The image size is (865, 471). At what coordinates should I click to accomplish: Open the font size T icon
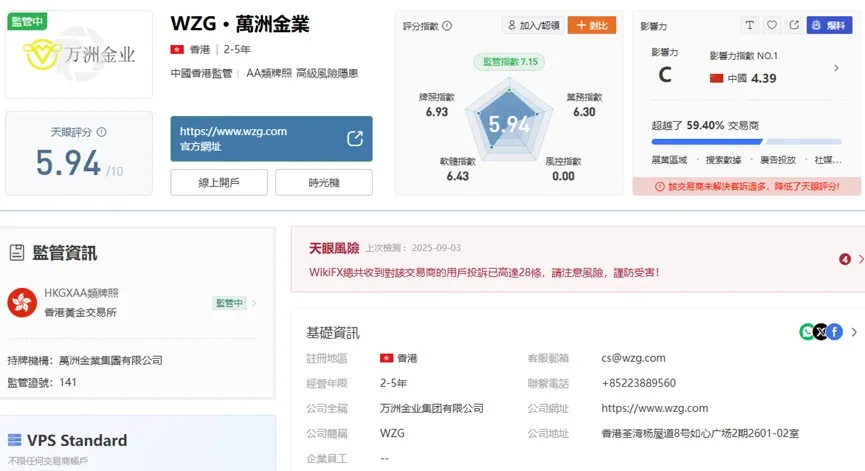(x=749, y=25)
